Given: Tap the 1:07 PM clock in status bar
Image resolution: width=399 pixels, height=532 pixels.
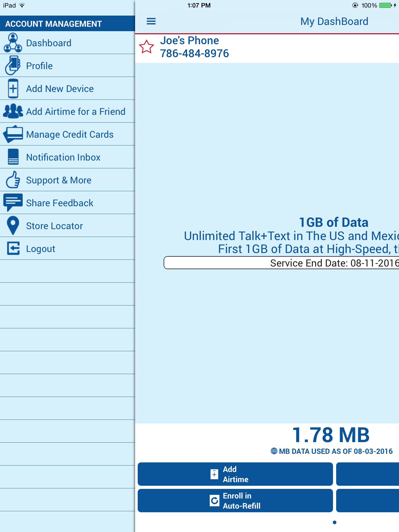Looking at the screenshot, I should tap(199, 5).
